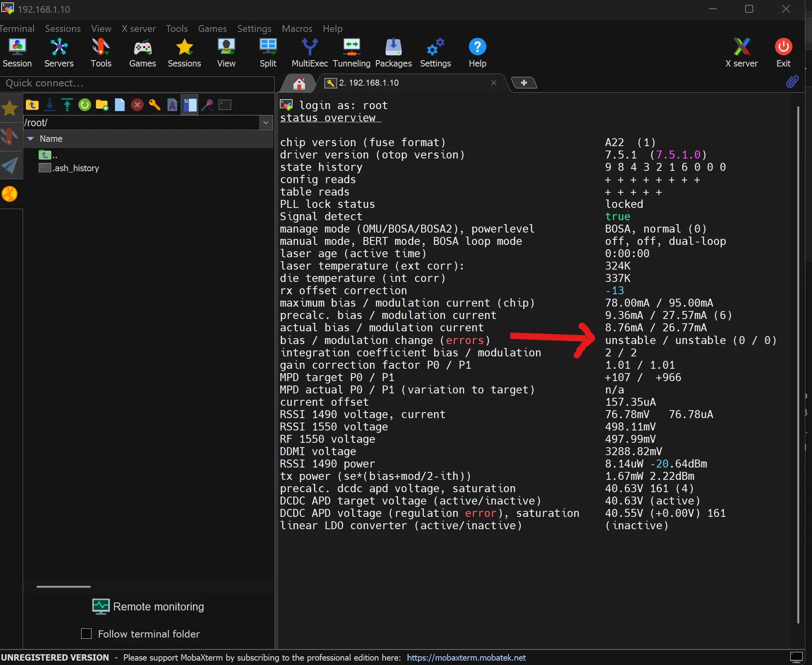Open the Games toolbar button

(x=142, y=53)
